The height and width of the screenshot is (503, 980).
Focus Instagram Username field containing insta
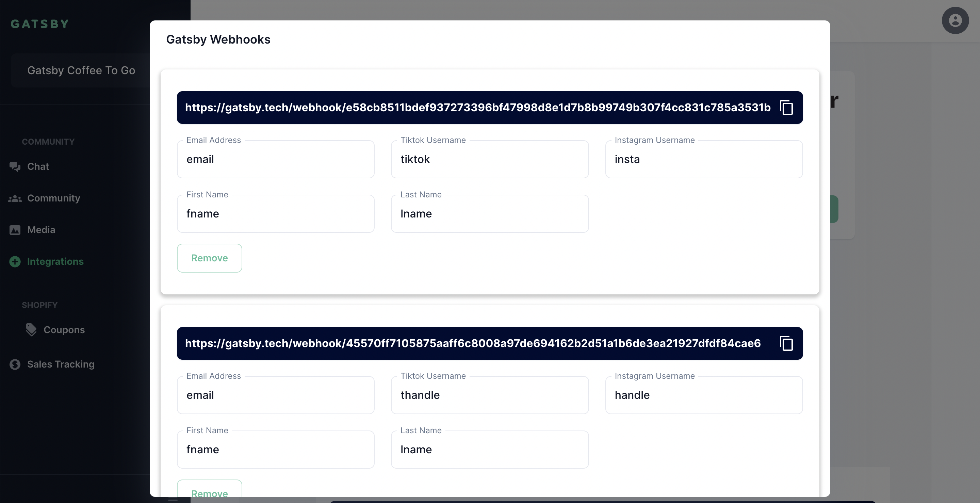click(x=704, y=159)
